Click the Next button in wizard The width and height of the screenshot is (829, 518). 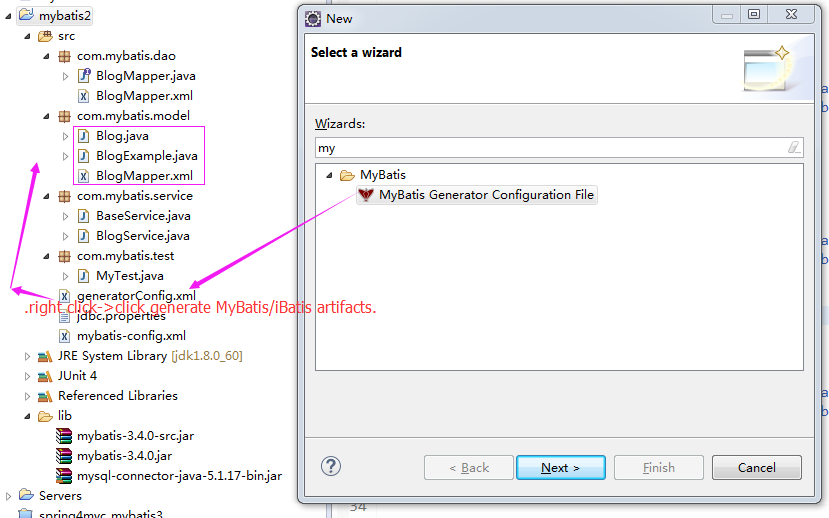(x=561, y=468)
